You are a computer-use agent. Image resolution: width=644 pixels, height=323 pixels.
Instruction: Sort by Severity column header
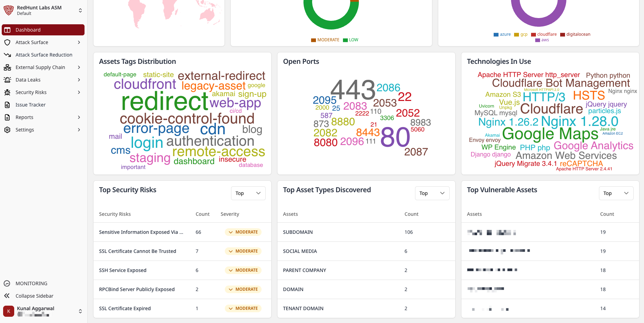[x=230, y=214]
